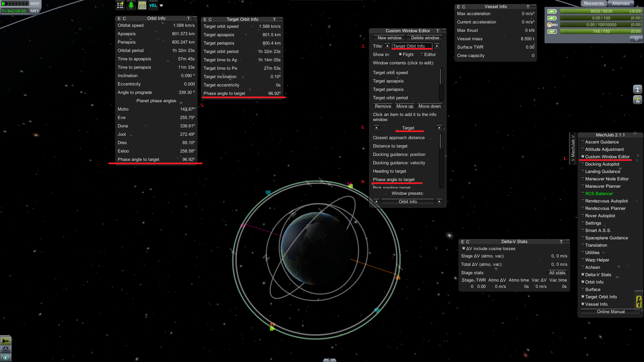
Task: Expand resources panel with double chevron
Action: [636, 39]
